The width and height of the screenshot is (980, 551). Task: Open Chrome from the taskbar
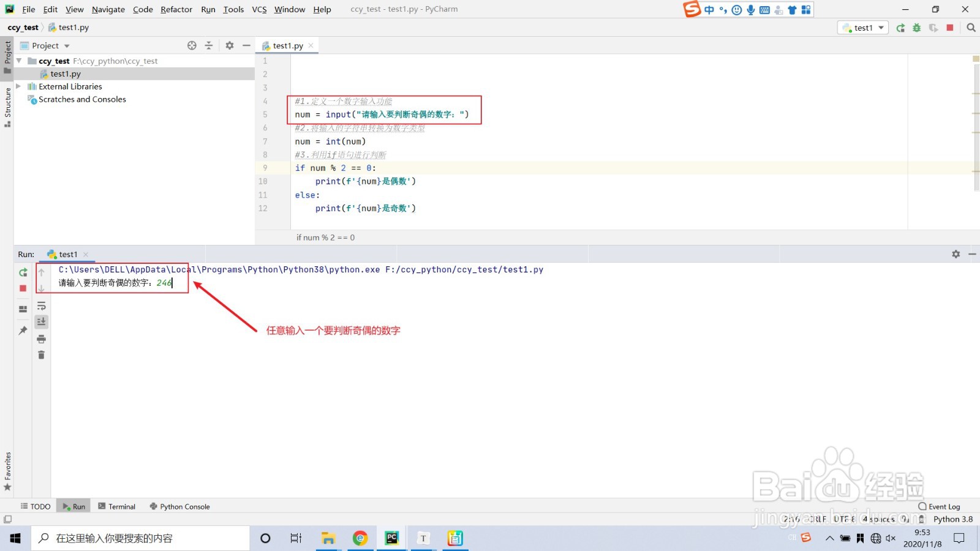[x=360, y=538]
